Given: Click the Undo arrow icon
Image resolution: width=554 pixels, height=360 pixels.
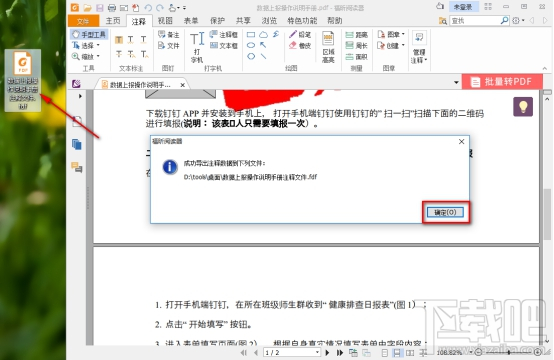Looking at the screenshot, I should (148, 7).
